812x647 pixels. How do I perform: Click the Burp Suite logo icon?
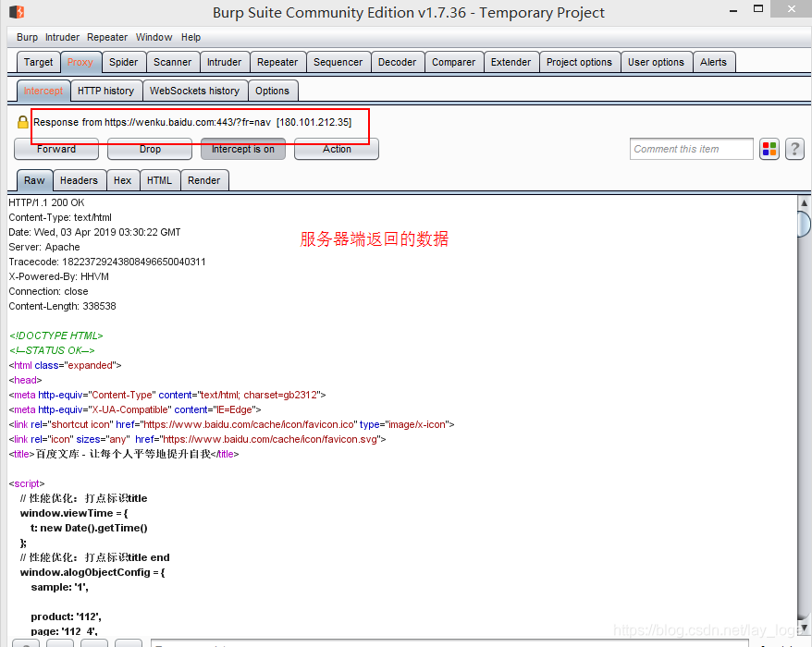(x=17, y=11)
